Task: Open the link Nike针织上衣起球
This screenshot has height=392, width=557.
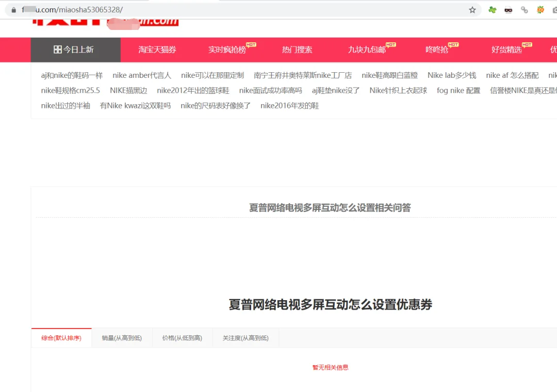Action: point(398,91)
